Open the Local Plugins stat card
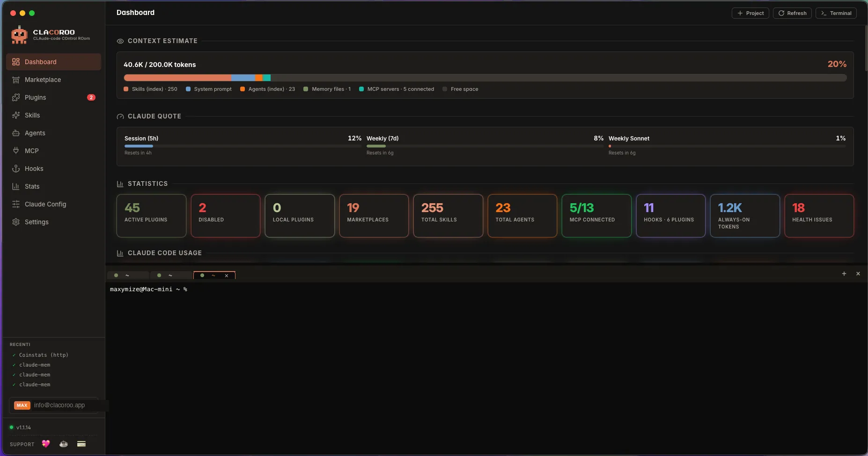This screenshot has width=868, height=456. (x=300, y=216)
